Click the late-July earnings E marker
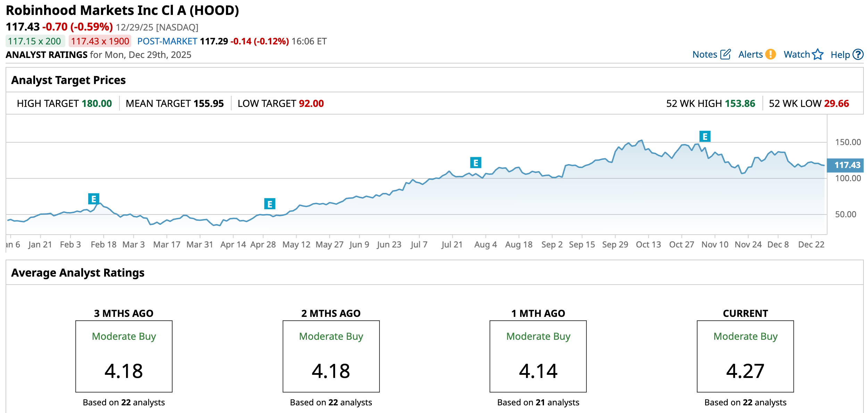This screenshot has width=868, height=413. (x=475, y=162)
